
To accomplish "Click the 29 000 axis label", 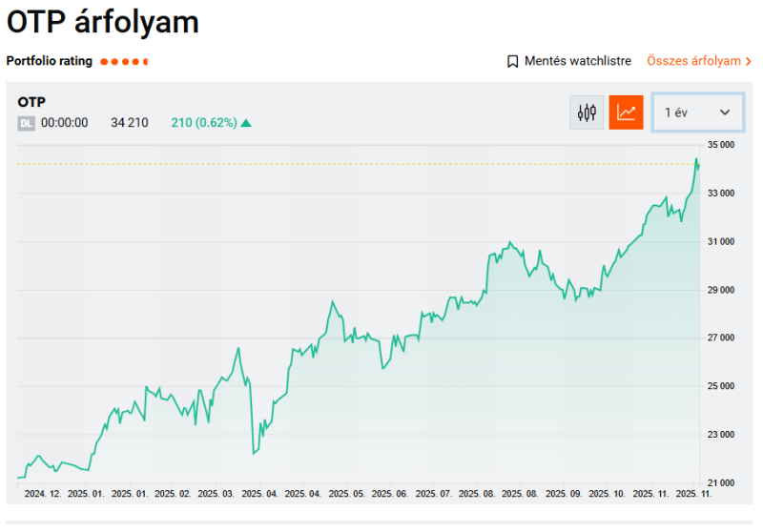I will (721, 290).
